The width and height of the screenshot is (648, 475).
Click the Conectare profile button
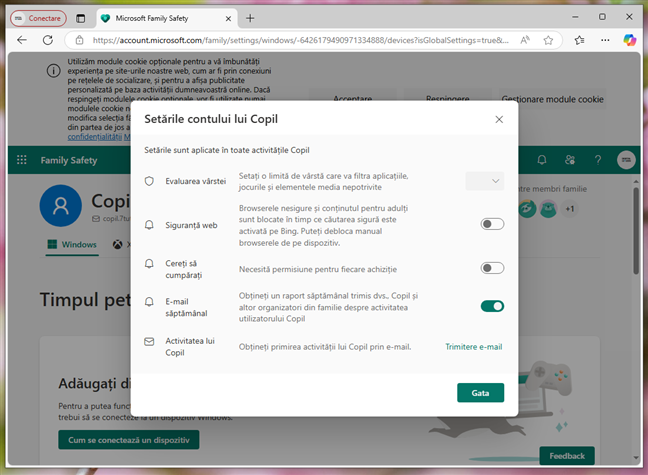click(38, 18)
